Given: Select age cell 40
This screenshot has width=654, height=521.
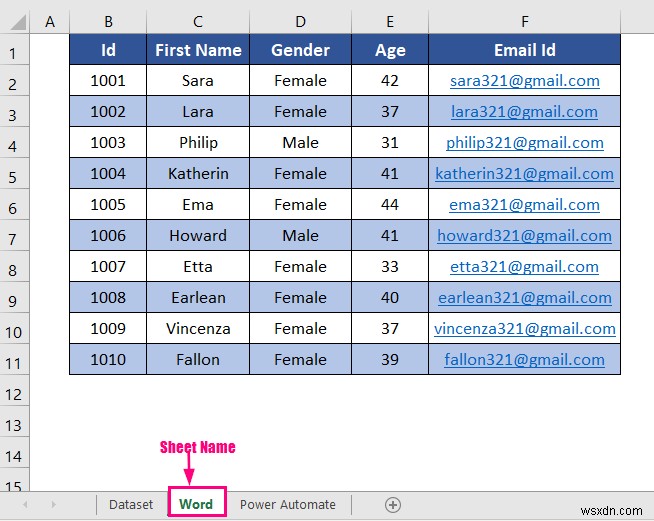Looking at the screenshot, I should (x=390, y=297).
